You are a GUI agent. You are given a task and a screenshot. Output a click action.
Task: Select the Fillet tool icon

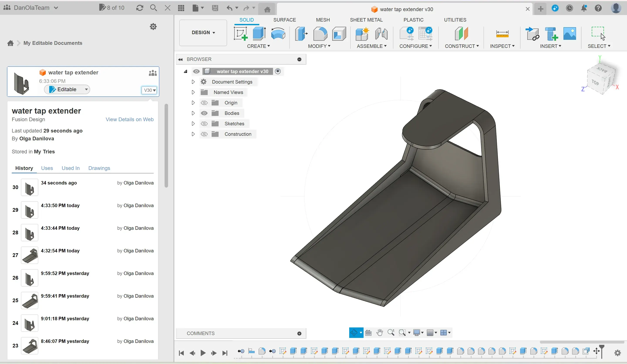320,34
